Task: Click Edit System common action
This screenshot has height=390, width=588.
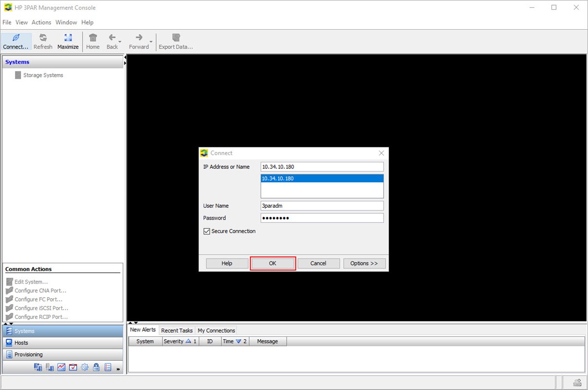Action: point(27,282)
